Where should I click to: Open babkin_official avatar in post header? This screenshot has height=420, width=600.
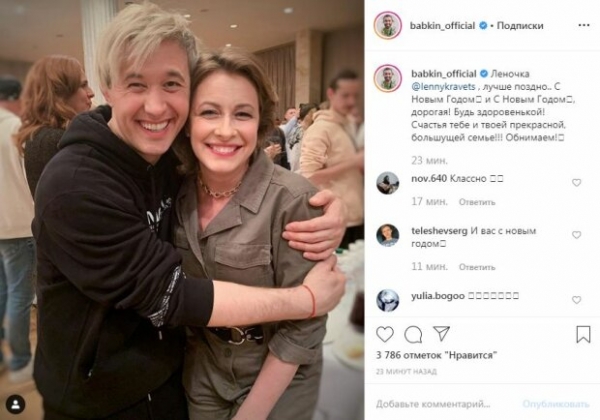[x=388, y=26]
